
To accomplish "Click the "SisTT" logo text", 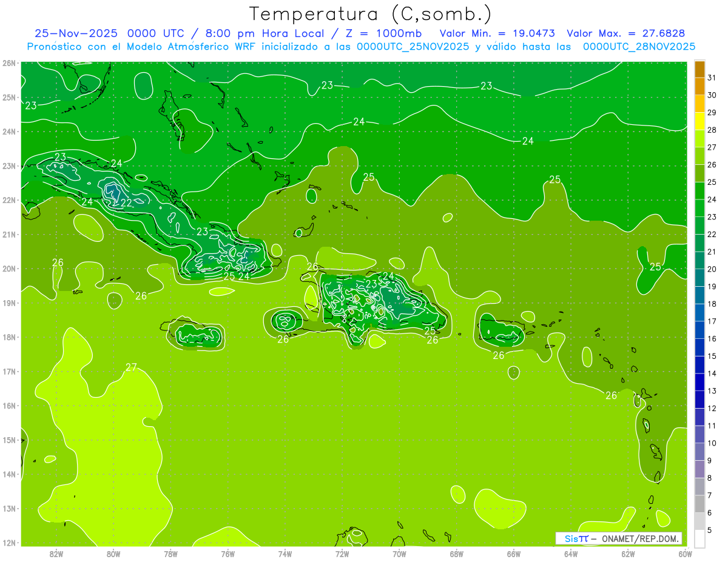I will pos(576,538).
